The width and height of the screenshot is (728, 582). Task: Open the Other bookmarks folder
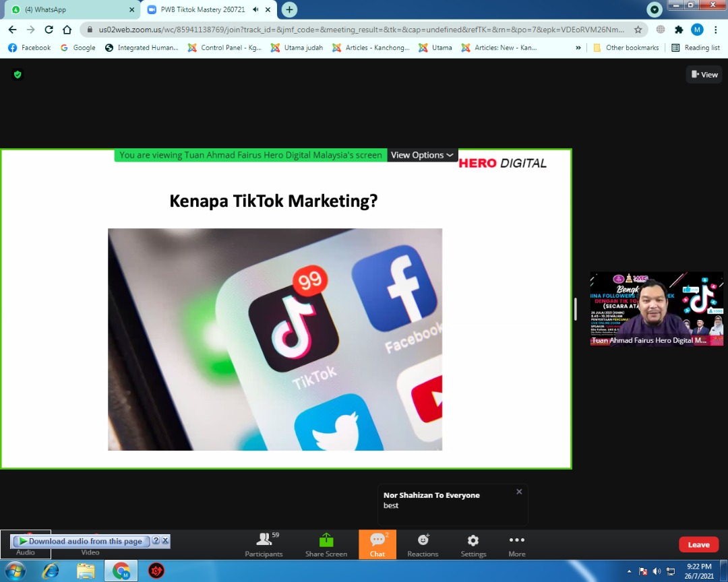coord(626,48)
